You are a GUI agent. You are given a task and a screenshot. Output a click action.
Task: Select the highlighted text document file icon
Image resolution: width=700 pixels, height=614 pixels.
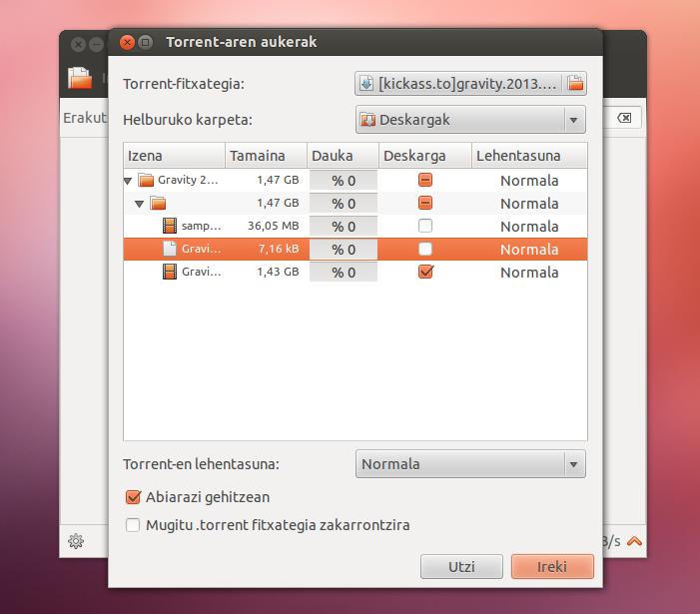coord(169,250)
